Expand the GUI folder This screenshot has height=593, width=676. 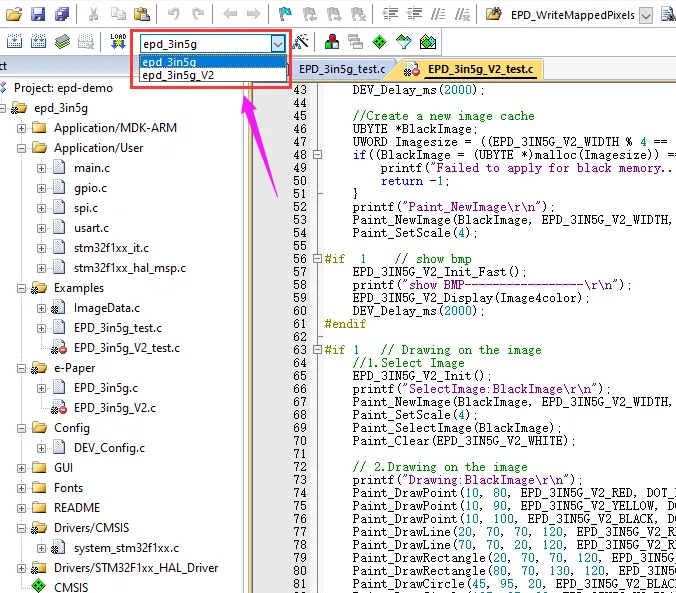(x=21, y=468)
